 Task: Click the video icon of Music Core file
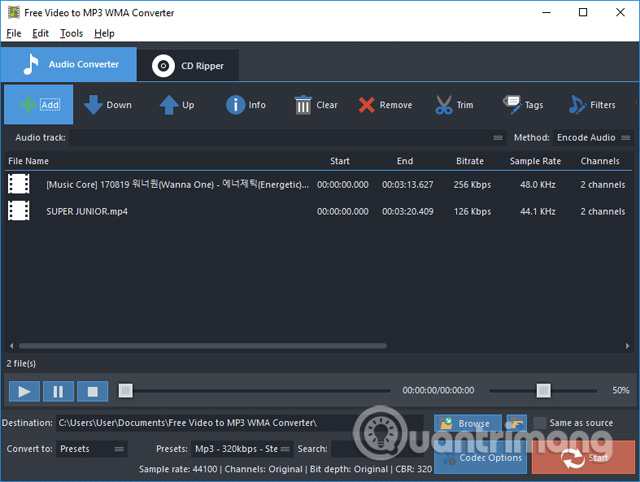tap(19, 184)
